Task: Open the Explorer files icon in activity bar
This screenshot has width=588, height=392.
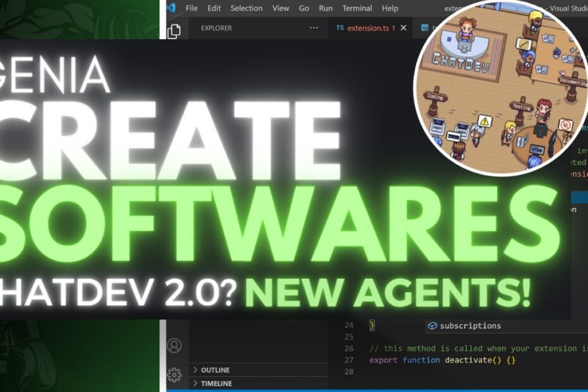Action: 174,31
